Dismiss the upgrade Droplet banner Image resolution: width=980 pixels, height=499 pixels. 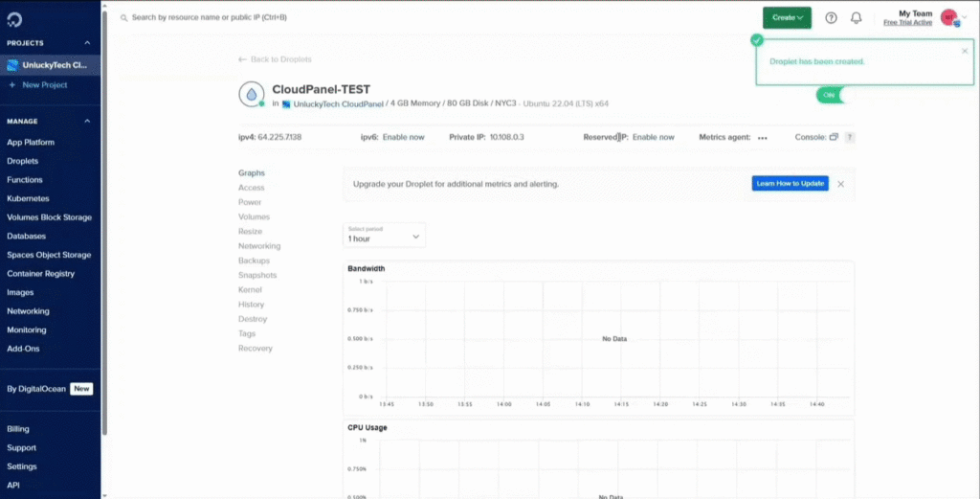(840, 184)
